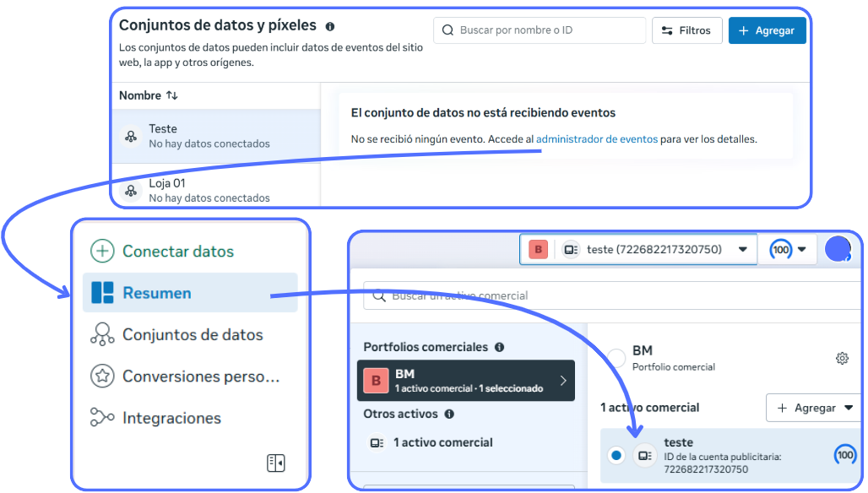Open the Agregar dropdown in assets panel

(x=814, y=408)
